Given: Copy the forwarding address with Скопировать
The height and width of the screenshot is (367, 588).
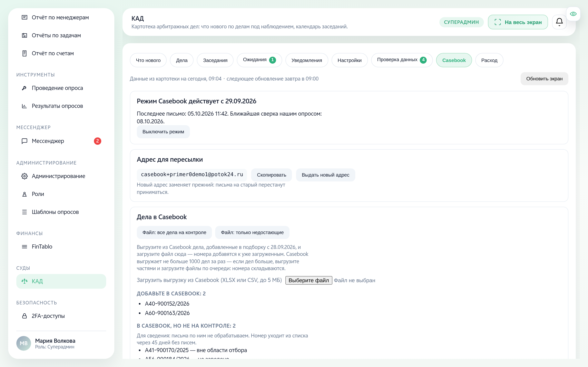Looking at the screenshot, I should coord(271,175).
